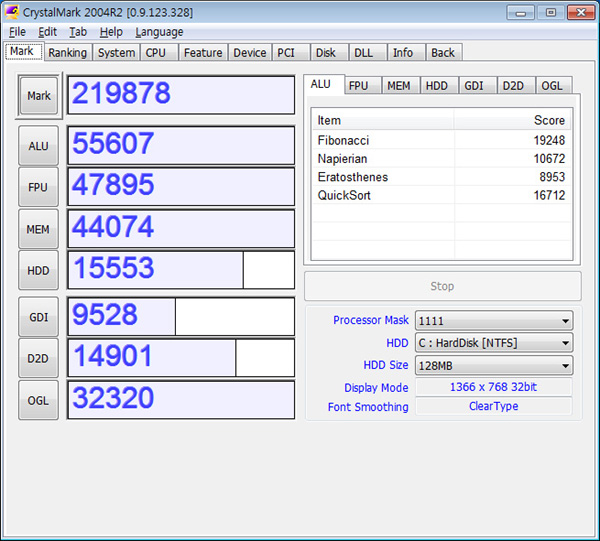Open the Help menu
The height and width of the screenshot is (541, 600).
tap(111, 32)
